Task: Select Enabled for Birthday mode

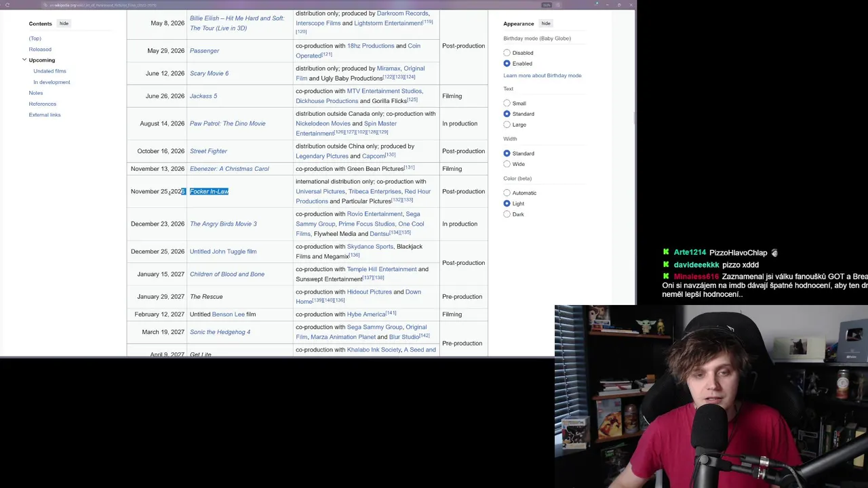Action: click(507, 64)
